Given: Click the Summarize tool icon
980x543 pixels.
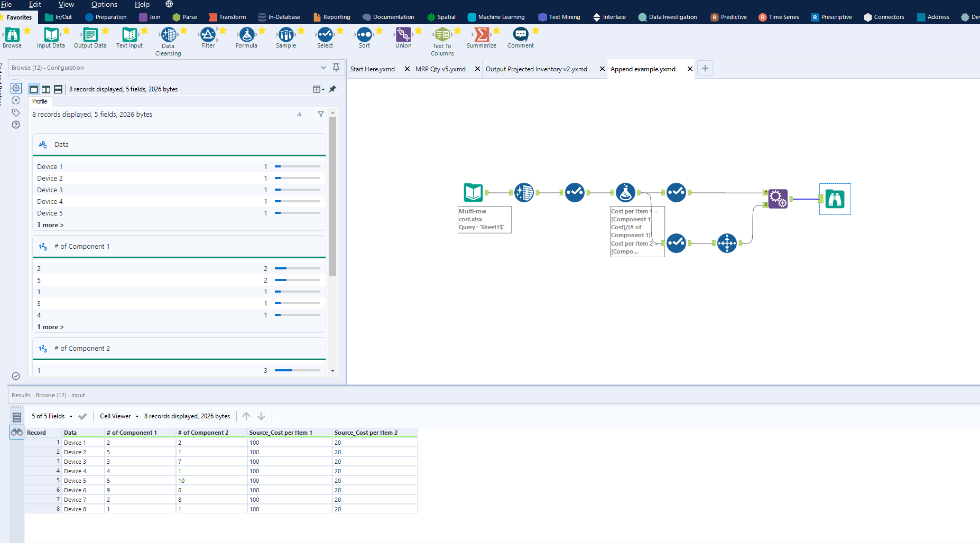Looking at the screenshot, I should [482, 35].
